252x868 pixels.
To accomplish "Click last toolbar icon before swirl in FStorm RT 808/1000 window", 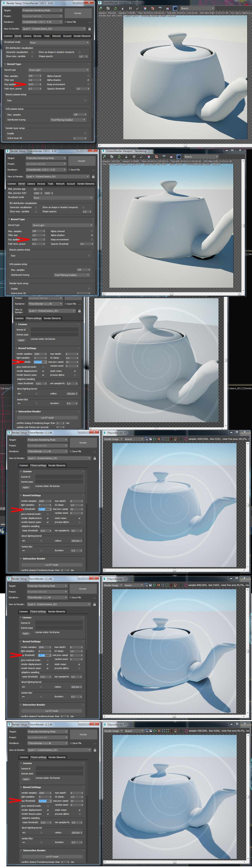I will tap(175, 585).
